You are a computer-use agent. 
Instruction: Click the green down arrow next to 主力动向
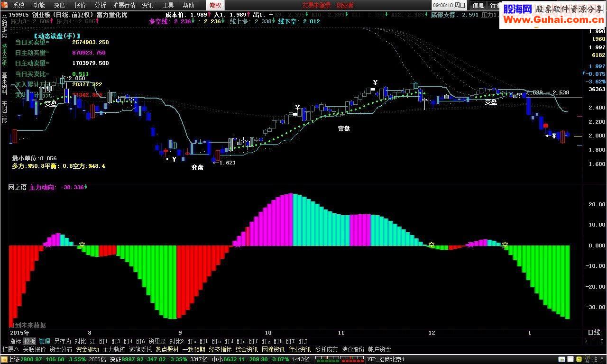(x=86, y=187)
